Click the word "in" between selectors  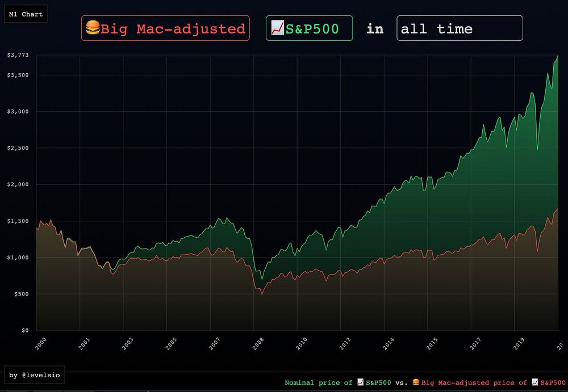(375, 28)
